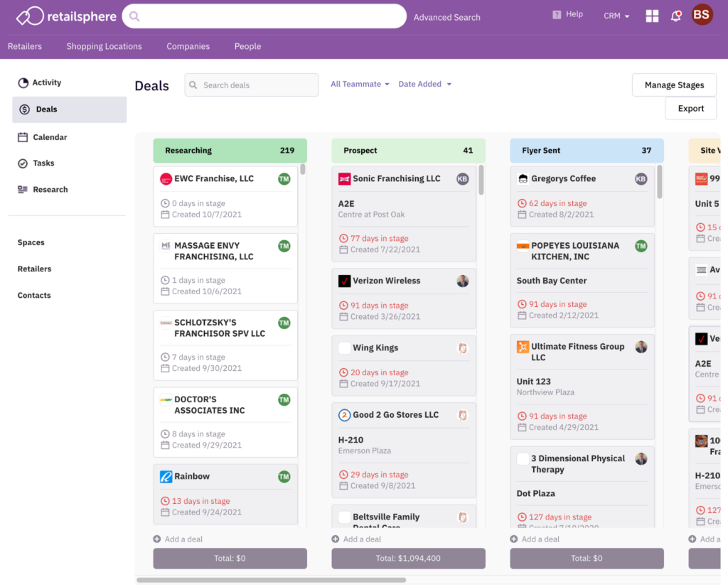
Task: Click the Flyer Sent column vertical scrollbar
Action: (x=659, y=182)
